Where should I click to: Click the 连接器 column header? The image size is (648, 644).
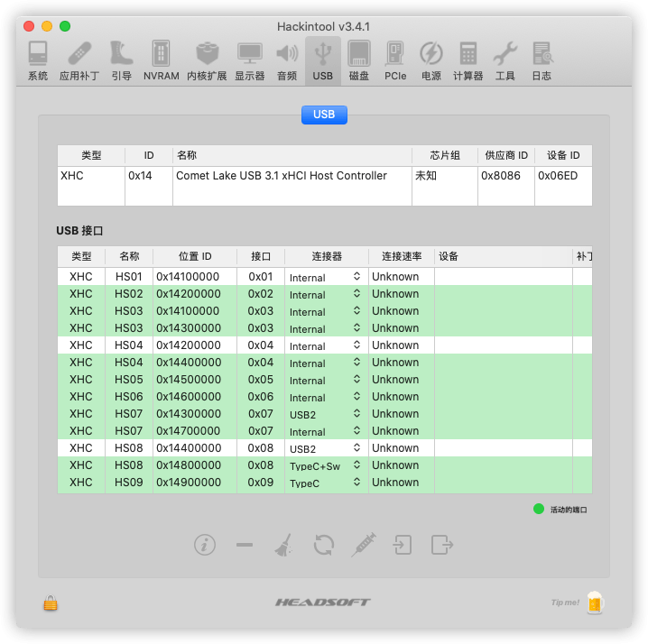tap(327, 256)
